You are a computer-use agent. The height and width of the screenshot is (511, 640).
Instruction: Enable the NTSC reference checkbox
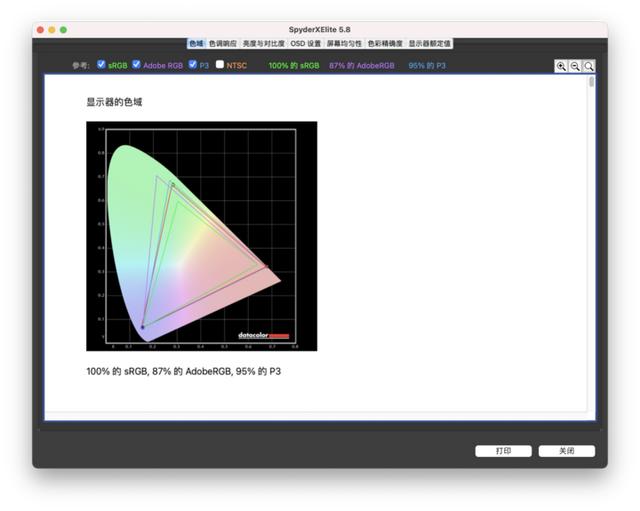(x=220, y=64)
